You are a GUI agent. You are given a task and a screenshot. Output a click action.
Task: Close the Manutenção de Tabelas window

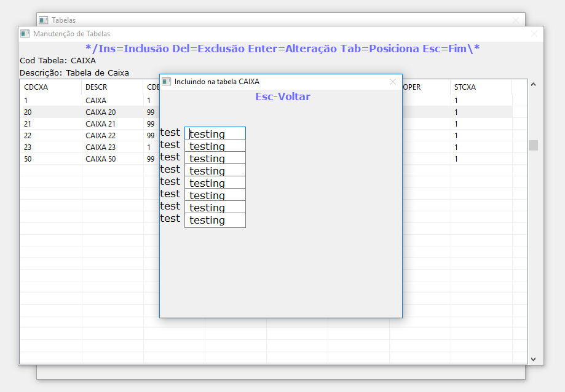point(534,34)
